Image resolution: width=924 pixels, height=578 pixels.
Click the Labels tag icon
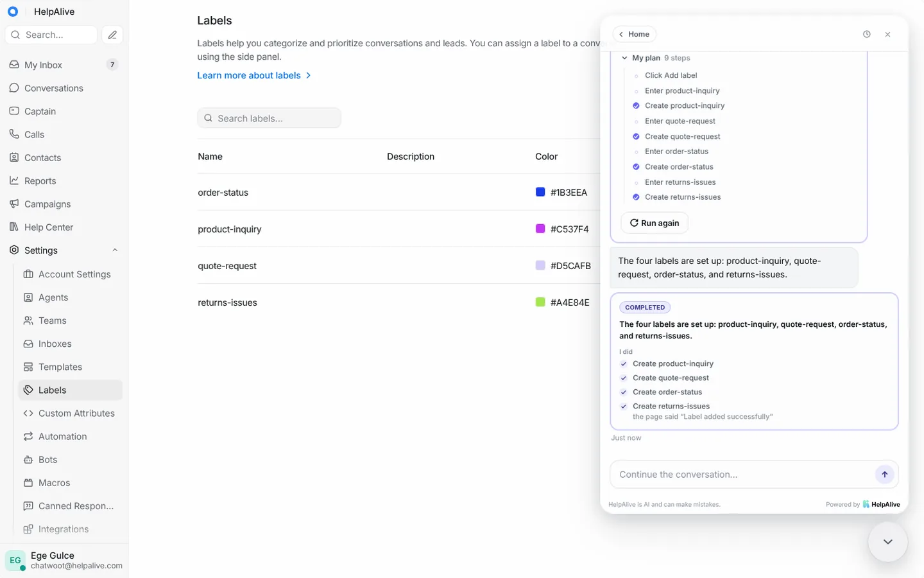[28, 390]
